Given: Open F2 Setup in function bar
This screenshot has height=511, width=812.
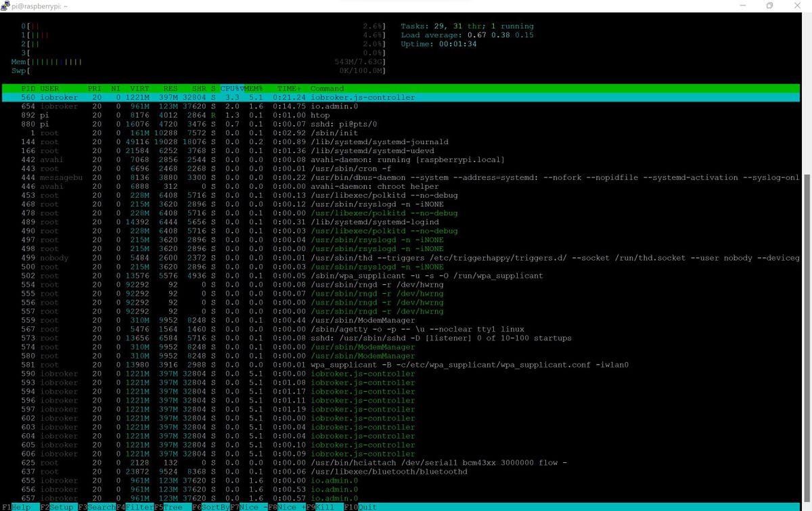Looking at the screenshot, I should (58, 507).
